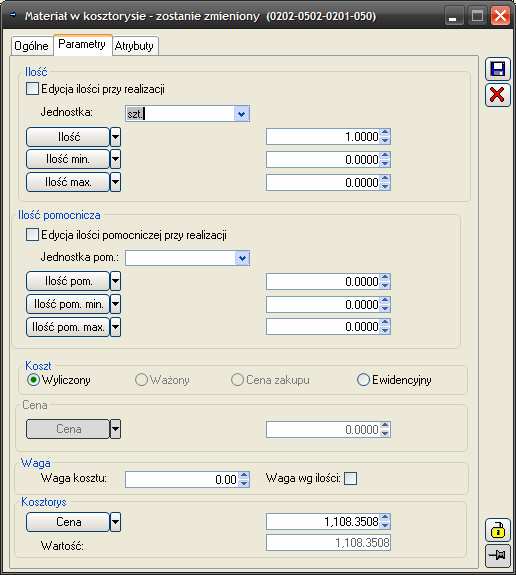Click the Ilość pom. button
This screenshot has height=575, width=516.
coord(68,281)
